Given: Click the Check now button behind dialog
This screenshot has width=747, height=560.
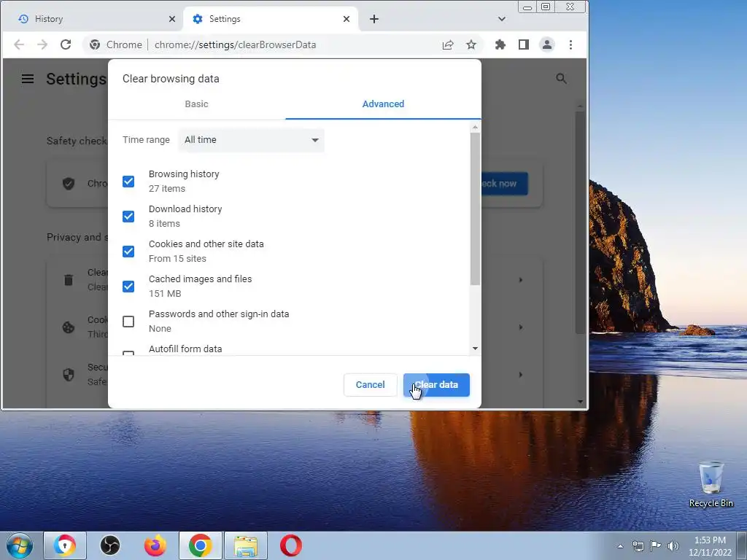Looking at the screenshot, I should tap(505, 184).
